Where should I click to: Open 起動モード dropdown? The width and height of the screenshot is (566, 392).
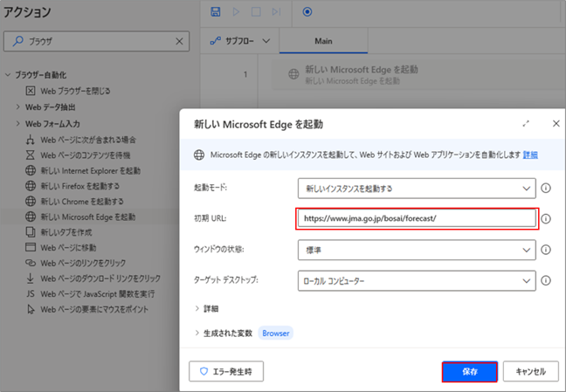point(417,188)
